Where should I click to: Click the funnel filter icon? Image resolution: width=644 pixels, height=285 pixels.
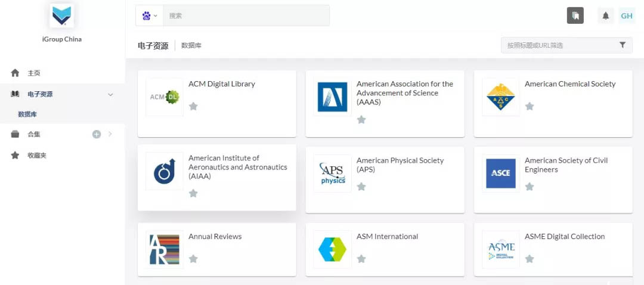(x=623, y=45)
